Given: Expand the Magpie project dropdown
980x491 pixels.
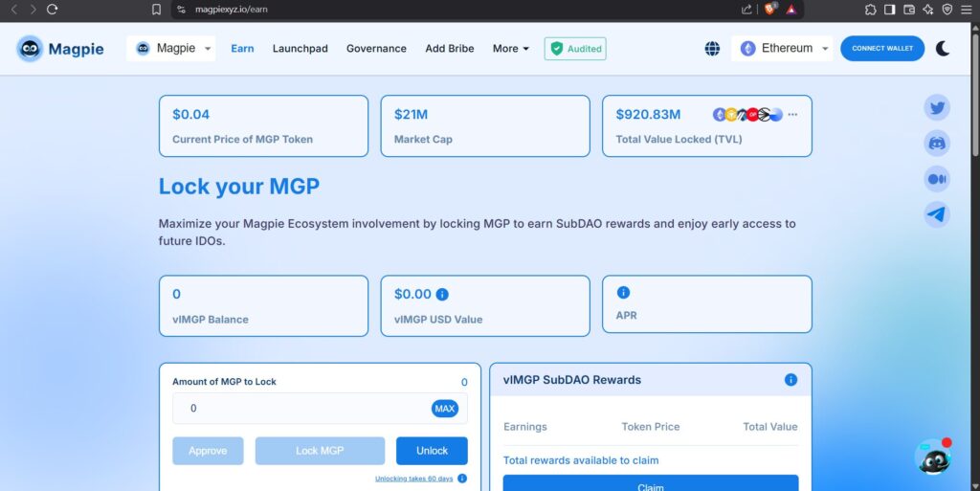Looking at the screenshot, I should [x=170, y=49].
